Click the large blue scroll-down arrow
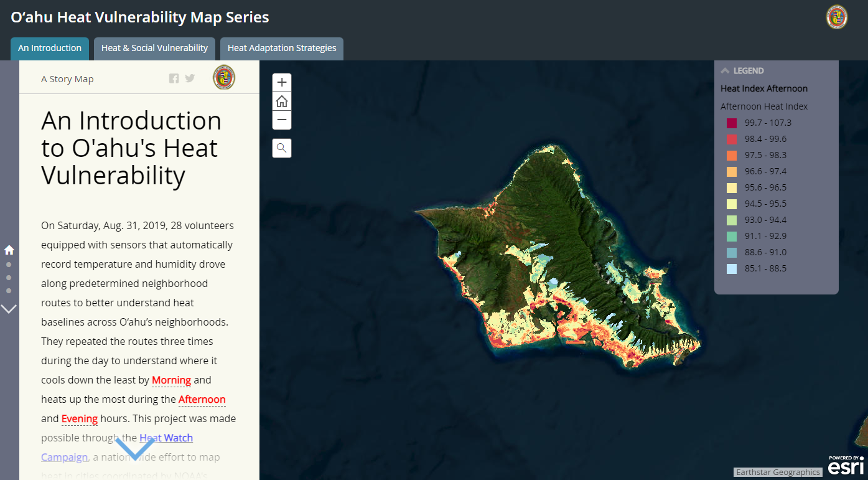 tap(135, 448)
